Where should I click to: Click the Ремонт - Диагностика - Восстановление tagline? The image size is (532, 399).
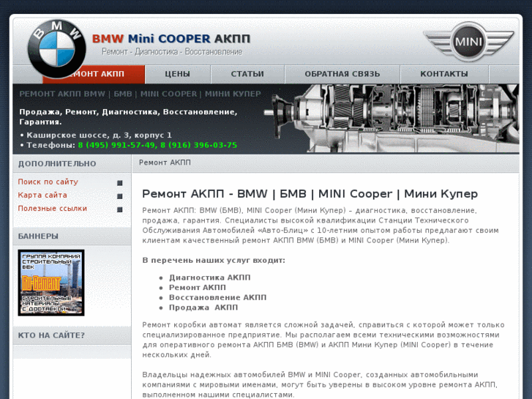click(173, 52)
